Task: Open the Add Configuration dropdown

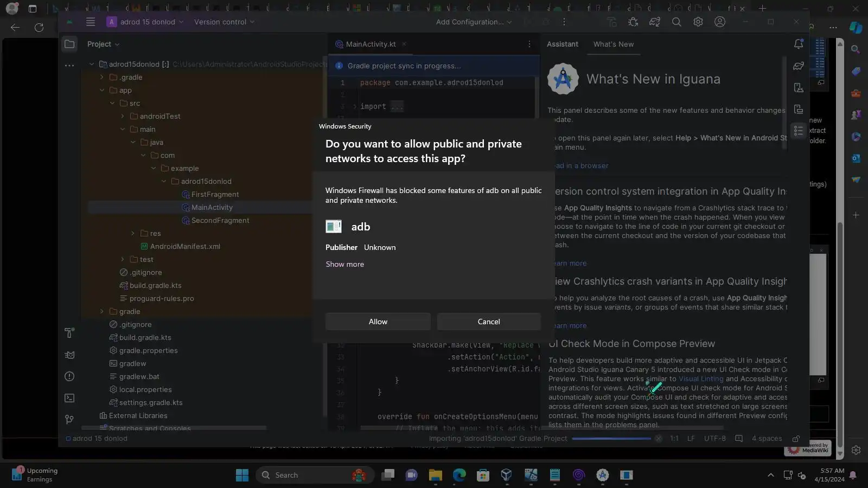Action: point(474,22)
